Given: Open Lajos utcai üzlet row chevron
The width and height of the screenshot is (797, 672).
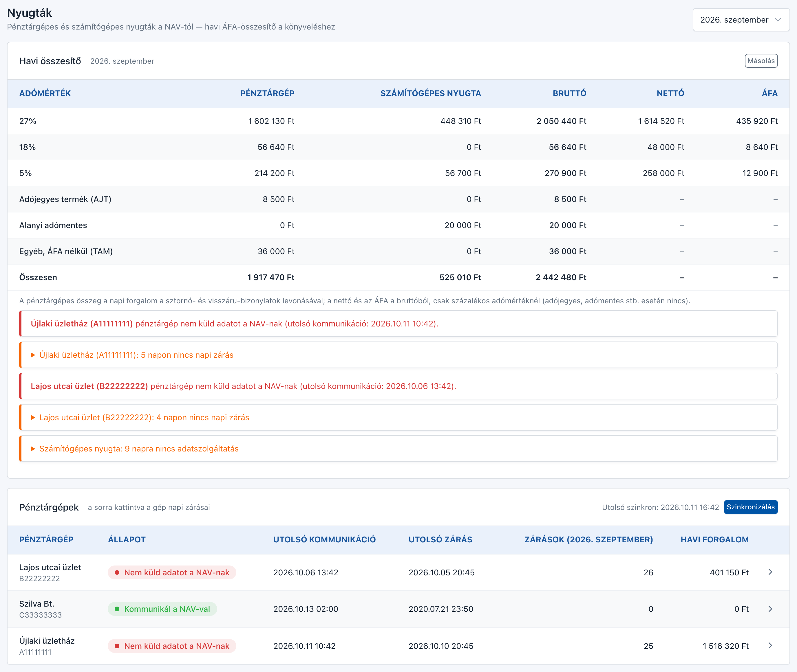Looking at the screenshot, I should coord(770,572).
